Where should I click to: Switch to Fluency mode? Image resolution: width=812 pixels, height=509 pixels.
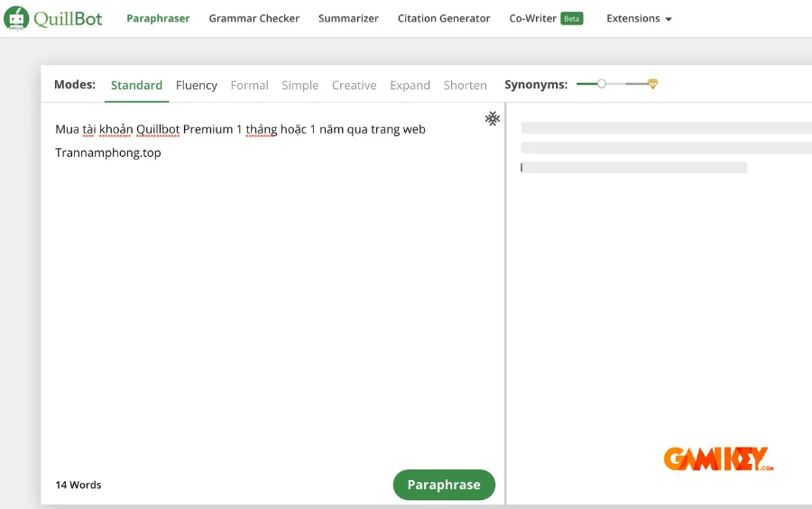pyautogui.click(x=197, y=85)
